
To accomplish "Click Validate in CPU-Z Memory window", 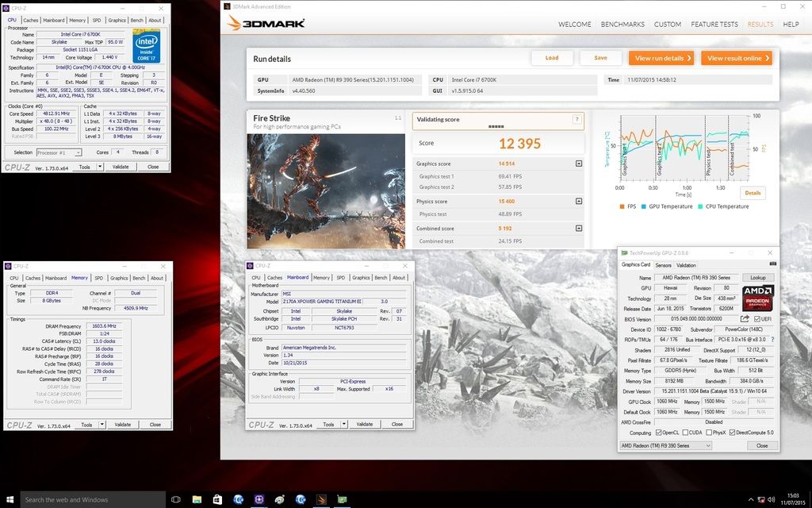I will point(123,425).
